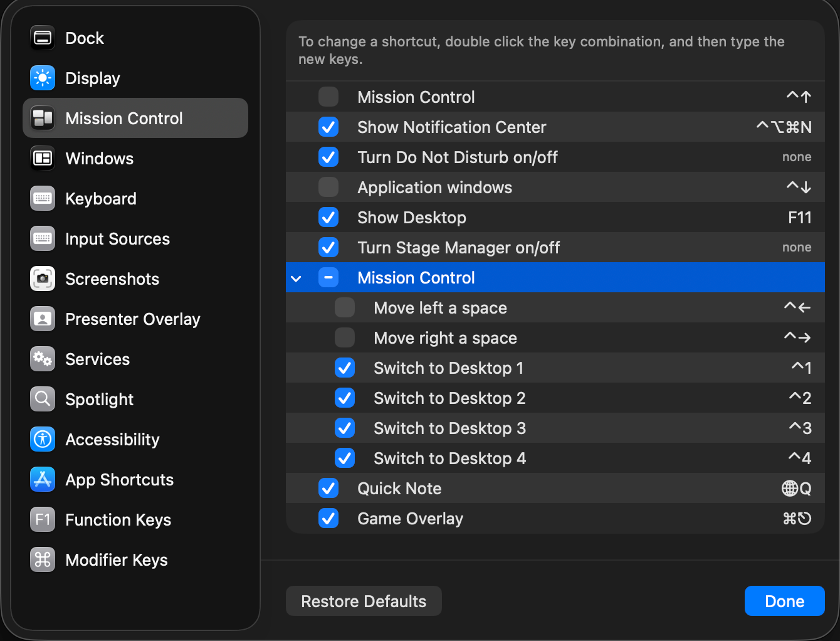
Task: Click the Display sun icon
Action: pyautogui.click(x=43, y=78)
